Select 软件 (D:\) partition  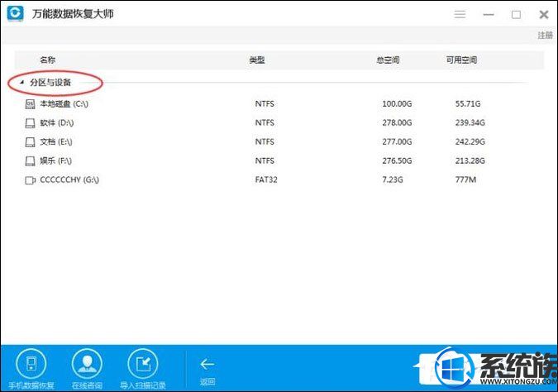(x=57, y=123)
